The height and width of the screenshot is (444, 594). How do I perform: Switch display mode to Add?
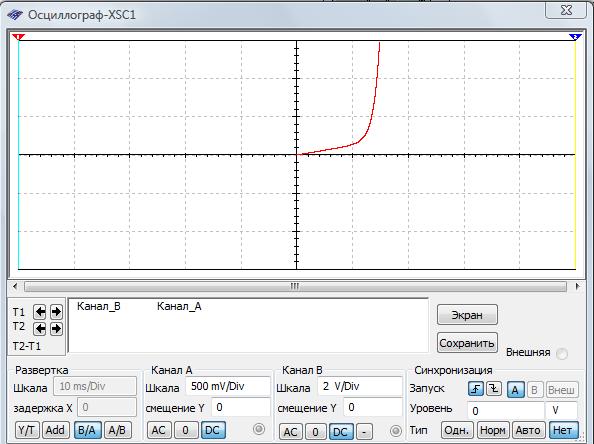[x=55, y=430]
